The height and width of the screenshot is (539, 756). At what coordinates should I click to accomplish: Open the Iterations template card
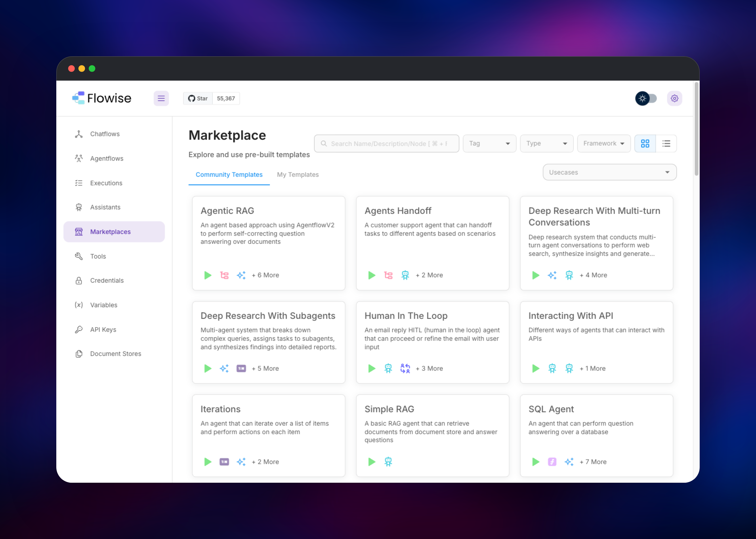[x=269, y=435]
